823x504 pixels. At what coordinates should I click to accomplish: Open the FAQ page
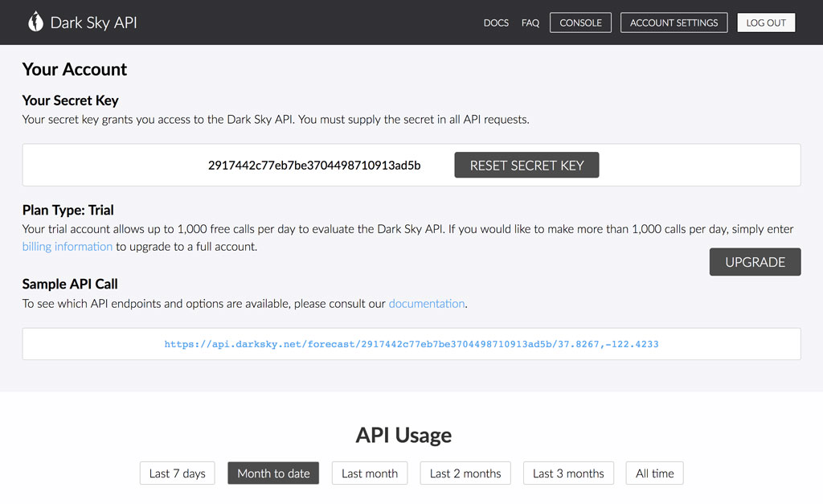(x=530, y=23)
